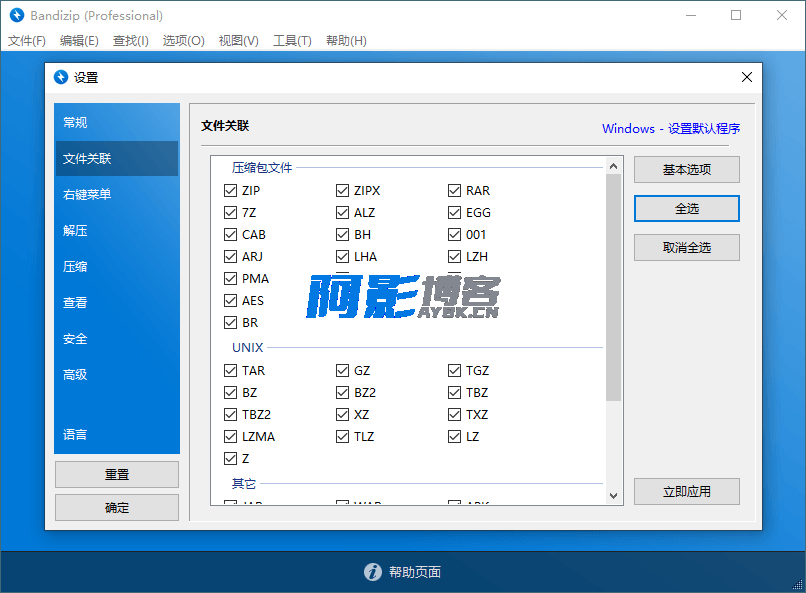Screen dimensions: 806x593
Task: Open the 高级 settings page
Action: [117, 375]
